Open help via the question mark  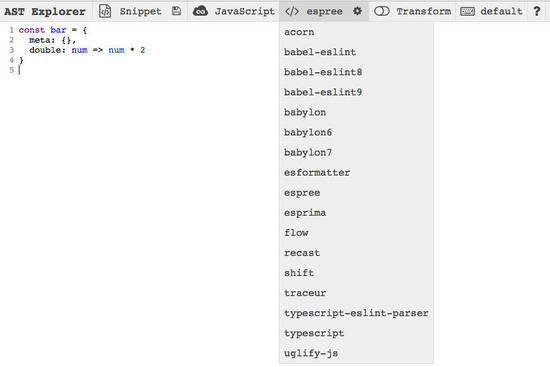[x=537, y=11]
